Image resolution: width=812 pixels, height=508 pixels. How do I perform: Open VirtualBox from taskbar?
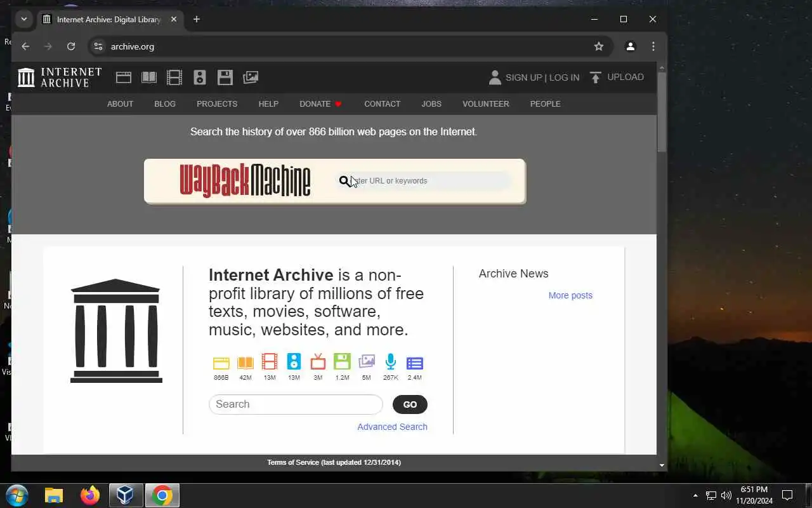click(126, 495)
